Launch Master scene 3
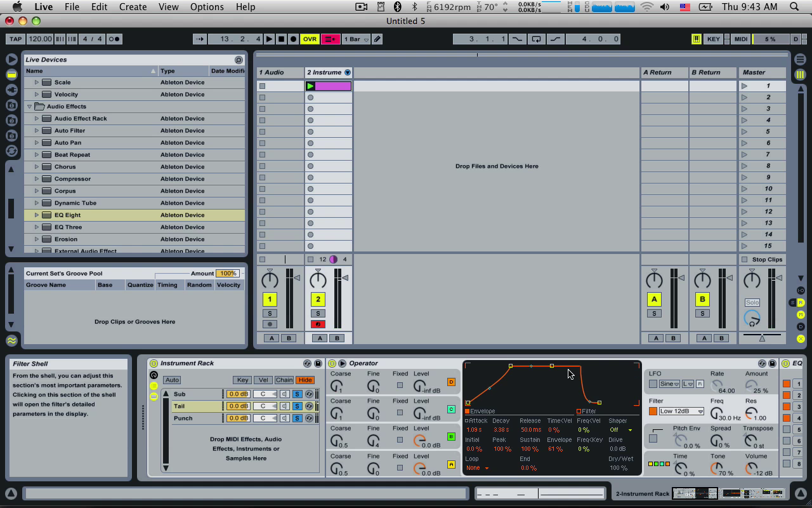 (745, 109)
